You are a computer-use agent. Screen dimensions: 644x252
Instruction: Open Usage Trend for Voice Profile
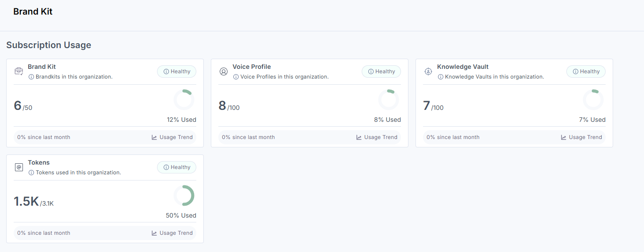click(377, 137)
